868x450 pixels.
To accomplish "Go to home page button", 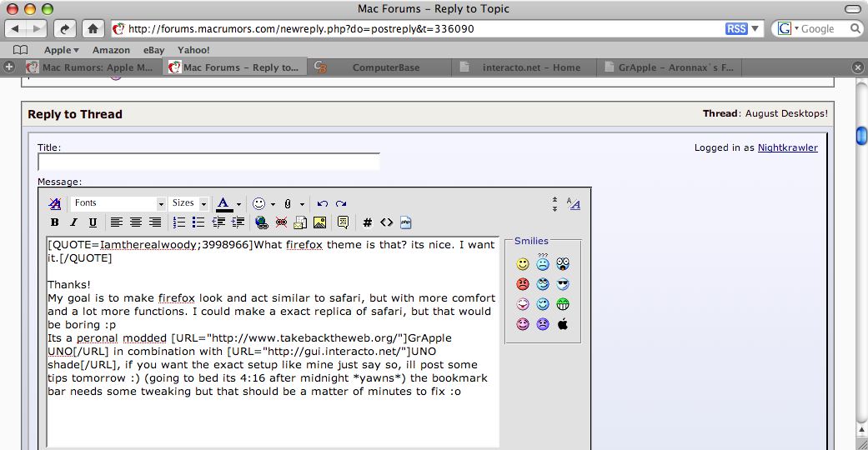I will coord(93,29).
